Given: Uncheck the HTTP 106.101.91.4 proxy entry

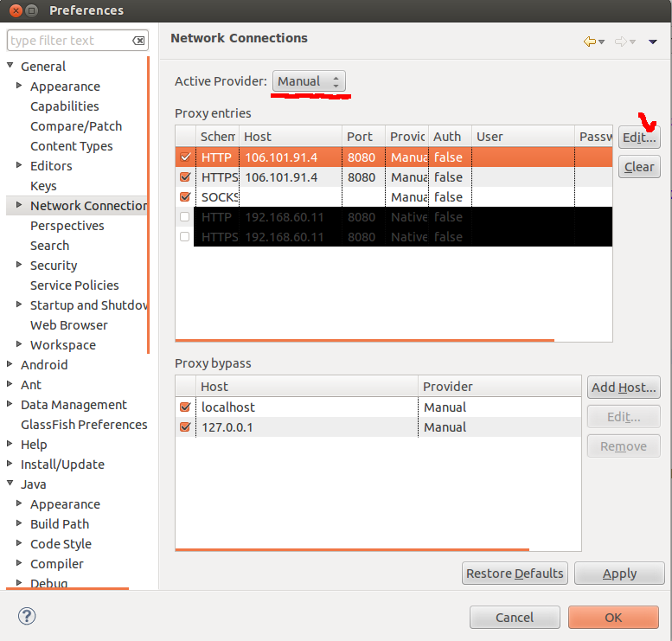Looking at the screenshot, I should 185,157.
